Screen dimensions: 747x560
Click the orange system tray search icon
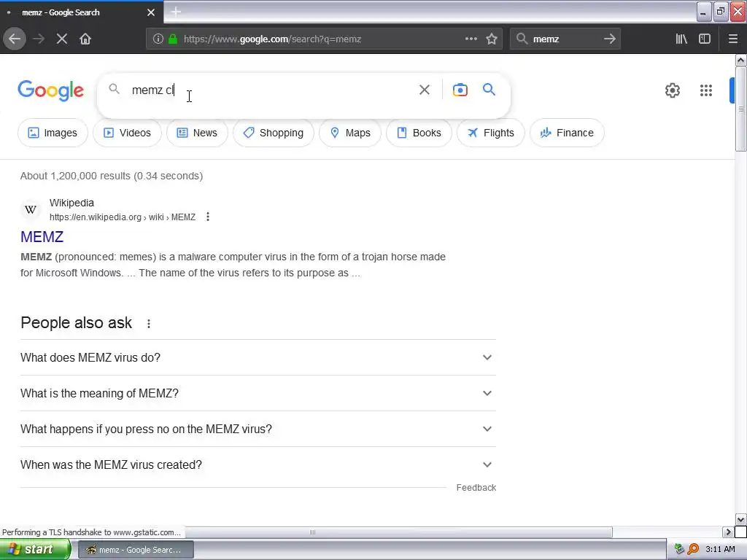[x=693, y=549]
